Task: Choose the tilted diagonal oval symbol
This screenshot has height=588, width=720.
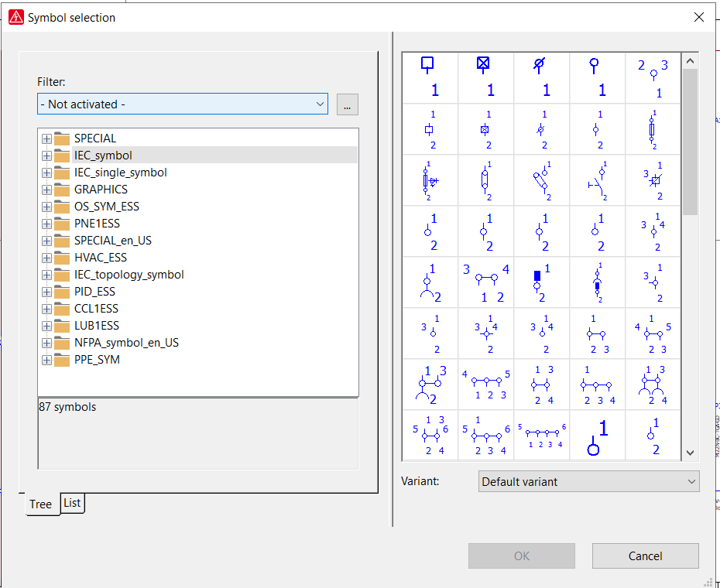Action: [541, 180]
